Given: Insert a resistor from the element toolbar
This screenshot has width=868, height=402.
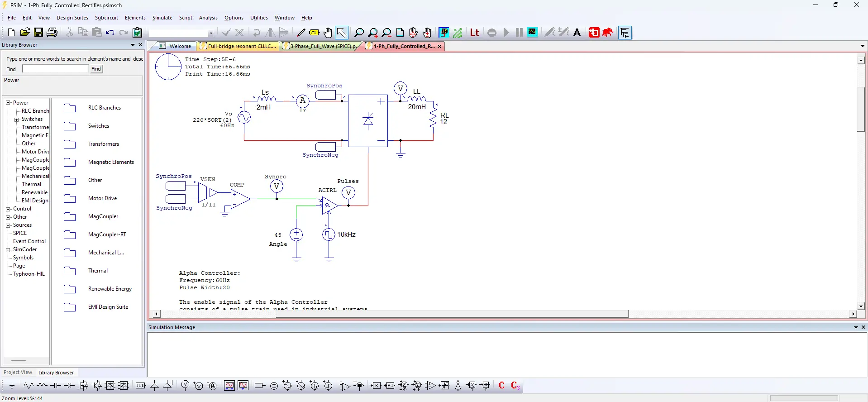Looking at the screenshot, I should coord(28,386).
